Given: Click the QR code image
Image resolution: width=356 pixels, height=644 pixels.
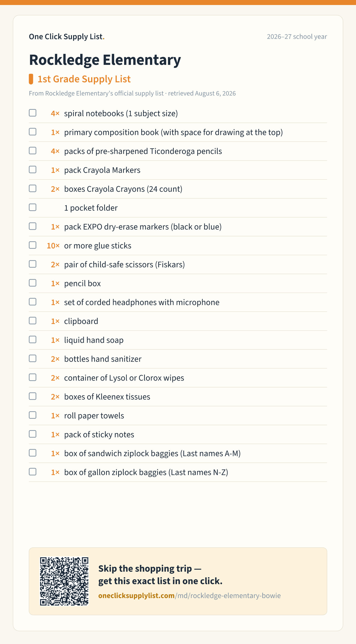Looking at the screenshot, I should pos(64,581).
